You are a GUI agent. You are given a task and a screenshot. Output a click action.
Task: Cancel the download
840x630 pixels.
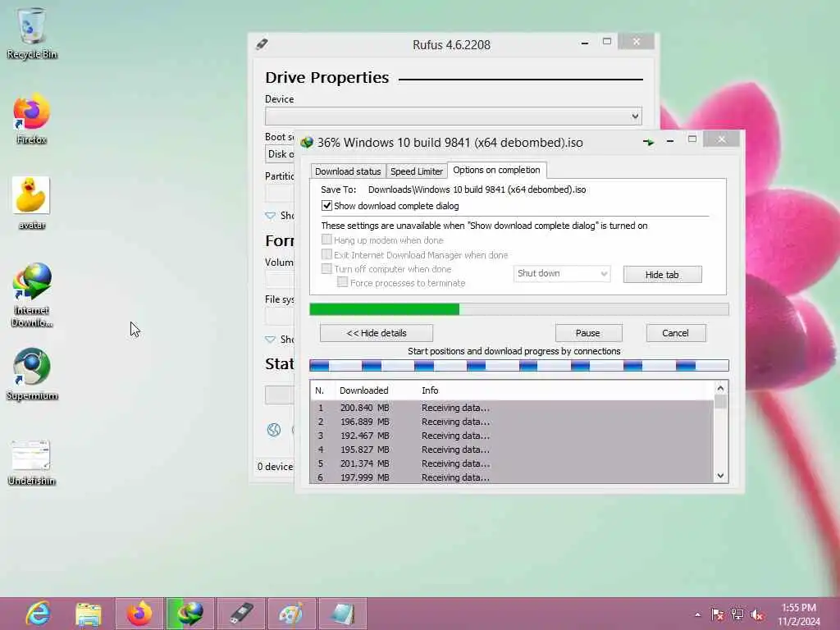click(676, 333)
